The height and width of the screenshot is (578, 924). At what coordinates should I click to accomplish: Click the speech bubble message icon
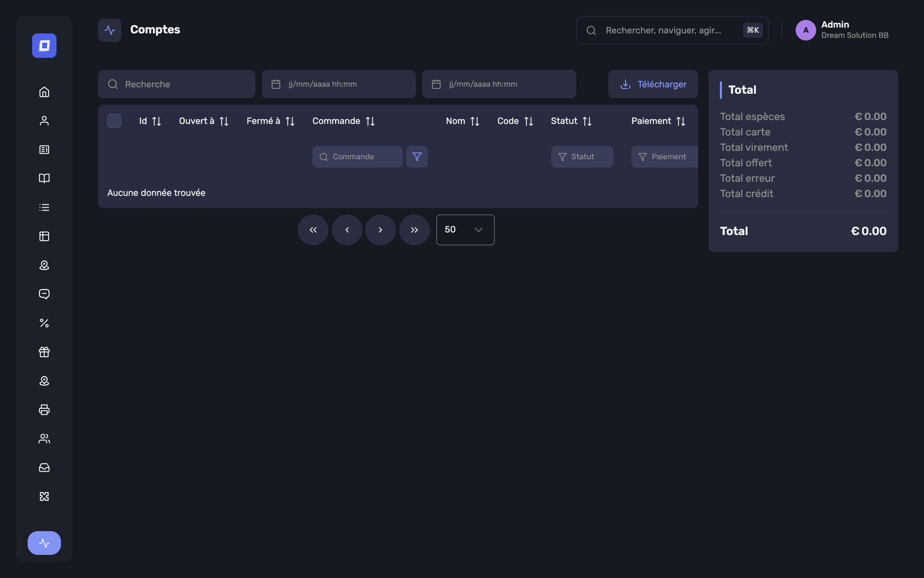44,294
